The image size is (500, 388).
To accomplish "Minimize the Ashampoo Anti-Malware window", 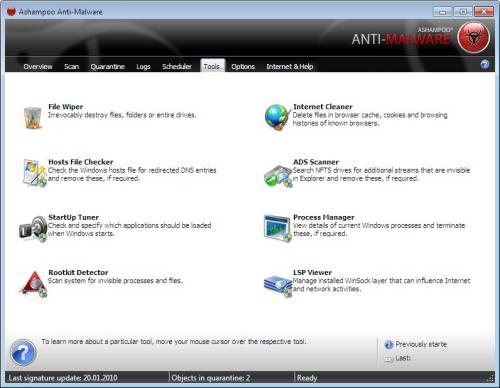I will click(443, 12).
